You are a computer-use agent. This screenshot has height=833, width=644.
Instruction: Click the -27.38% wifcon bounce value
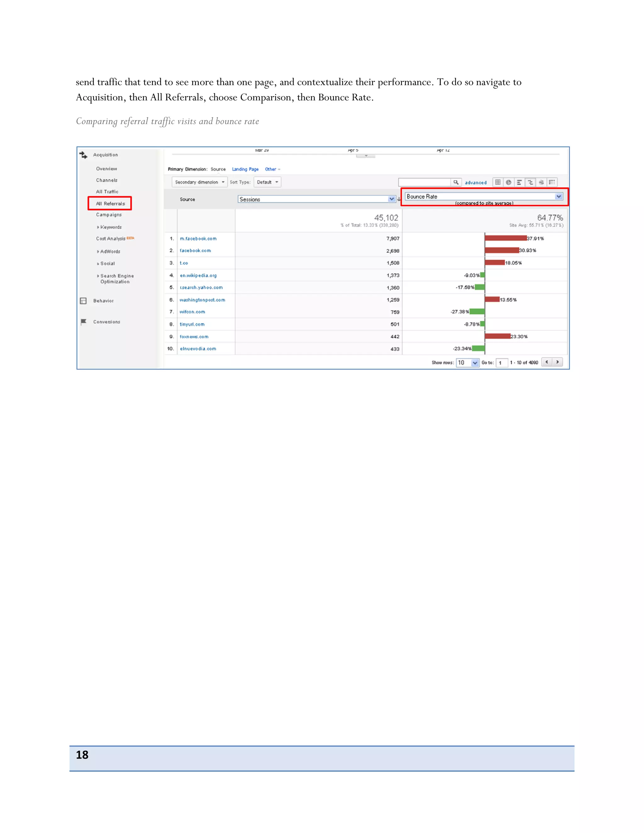pyautogui.click(x=460, y=312)
